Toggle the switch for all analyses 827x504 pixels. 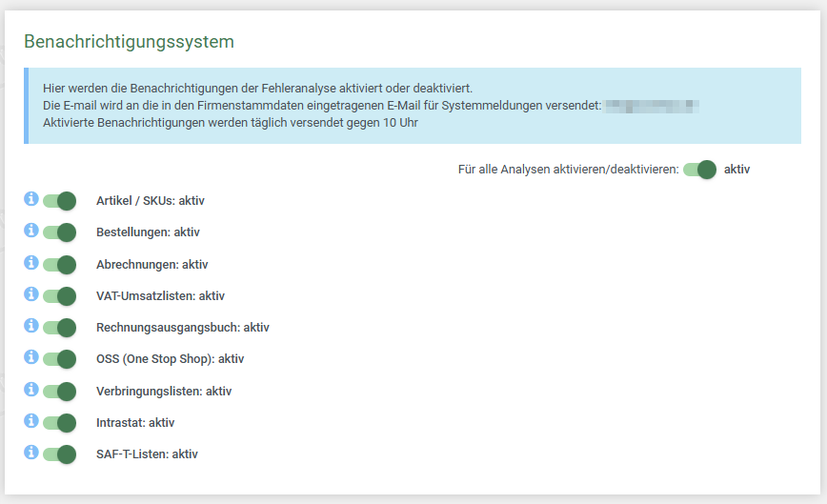click(x=699, y=170)
